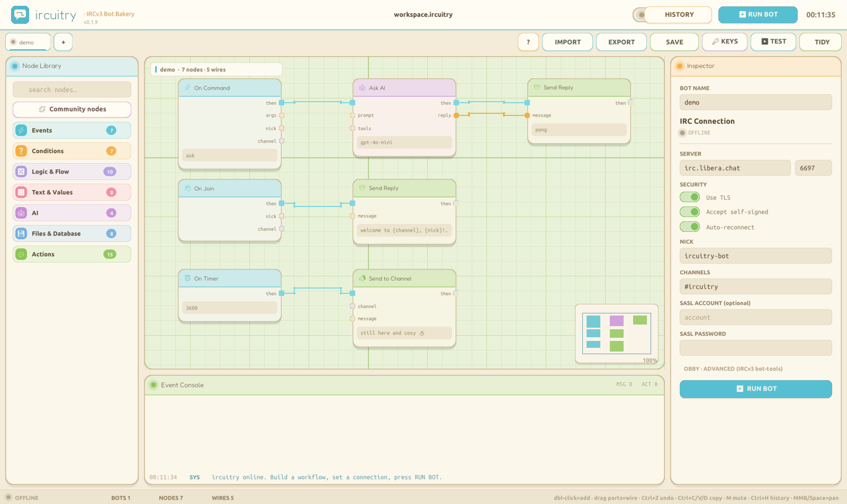This screenshot has height=504, width=847.
Task: Click the SASL PASSWORD field
Action: coord(756,348)
